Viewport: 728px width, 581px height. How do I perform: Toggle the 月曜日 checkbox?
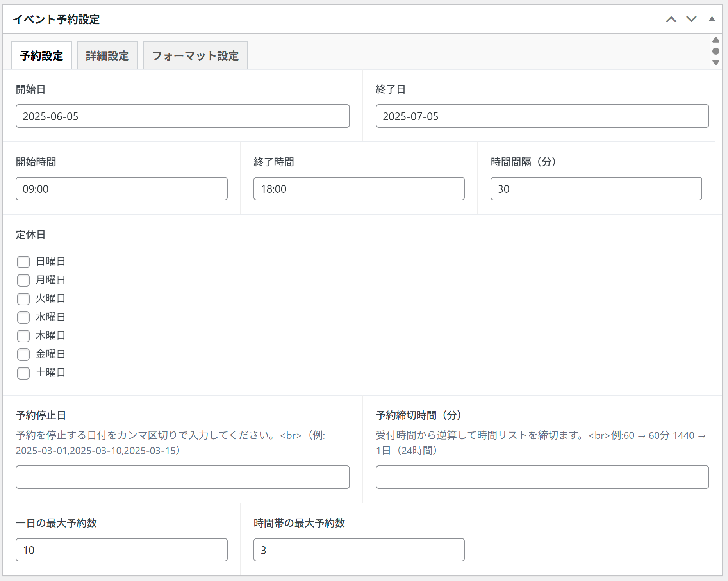tap(23, 280)
